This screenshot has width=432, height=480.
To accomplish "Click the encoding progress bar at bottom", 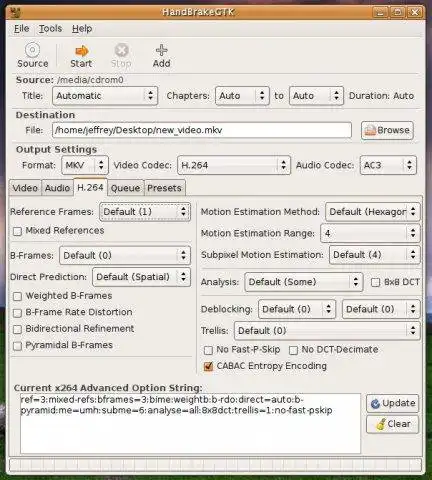I will pos(215,465).
